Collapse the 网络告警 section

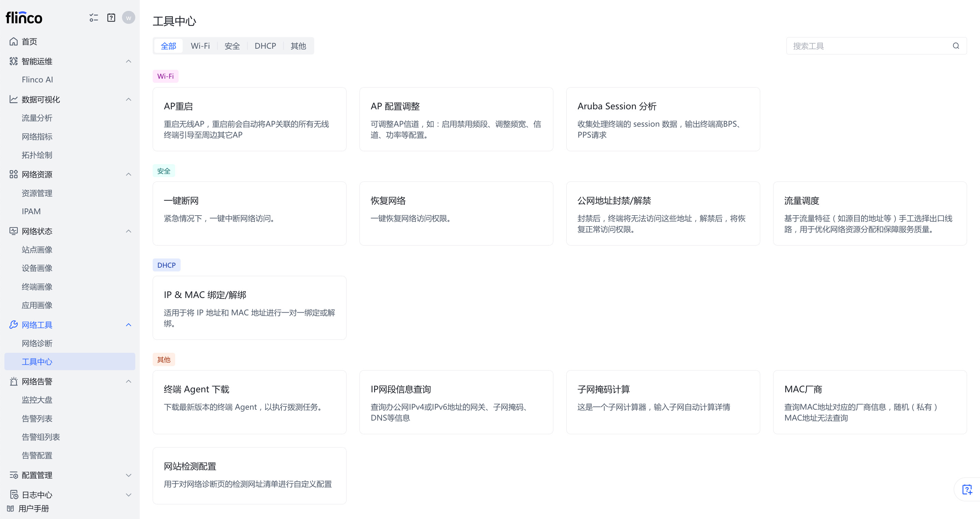[128, 381]
